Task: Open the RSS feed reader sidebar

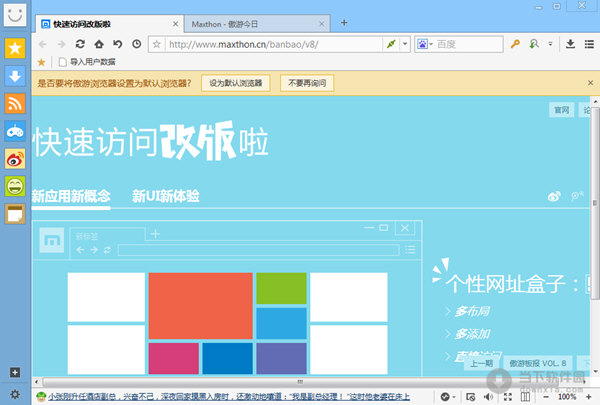Action: pos(15,103)
